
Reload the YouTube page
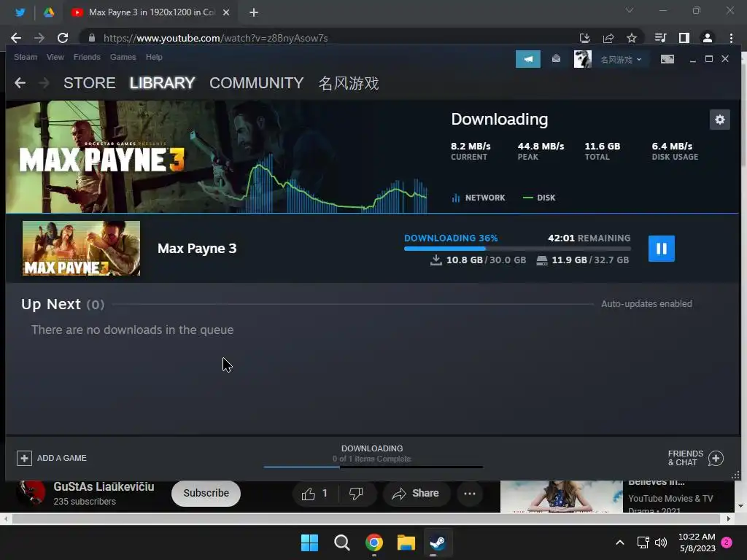(63, 38)
